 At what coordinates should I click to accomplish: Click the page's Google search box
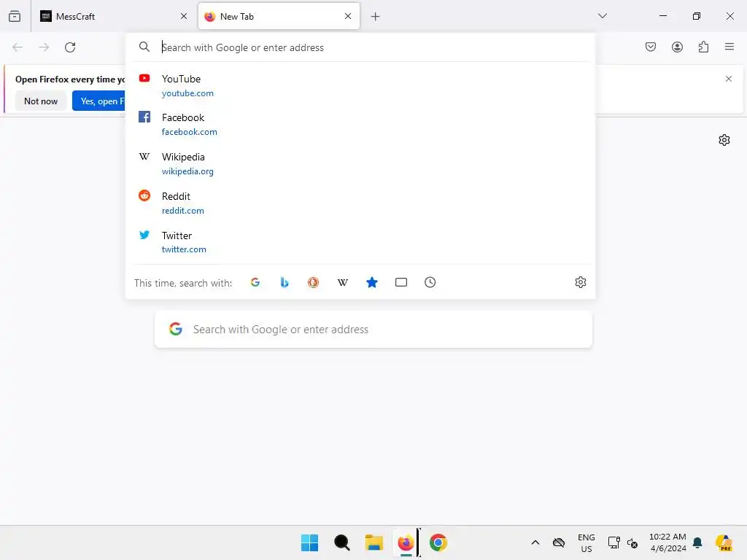pos(373,329)
